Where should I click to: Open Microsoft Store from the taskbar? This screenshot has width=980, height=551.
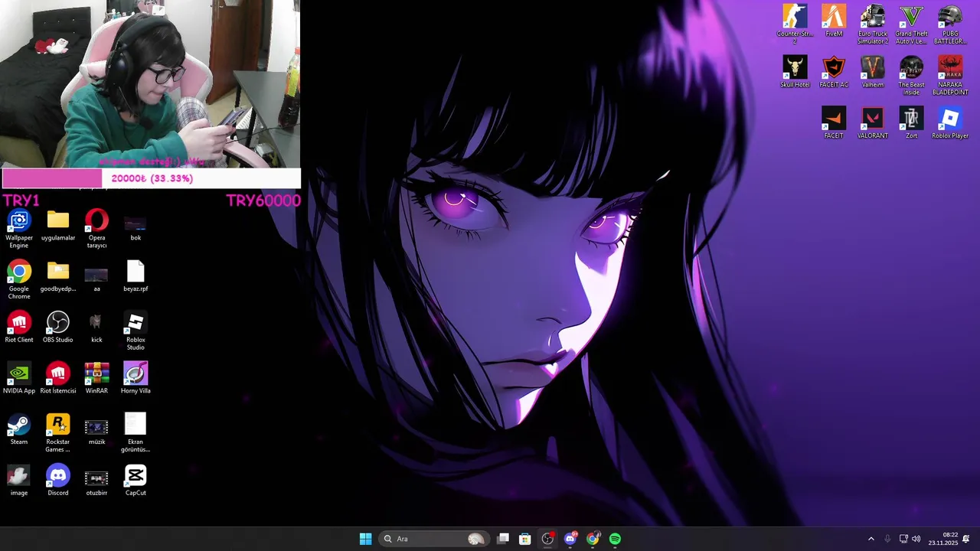[x=525, y=539]
